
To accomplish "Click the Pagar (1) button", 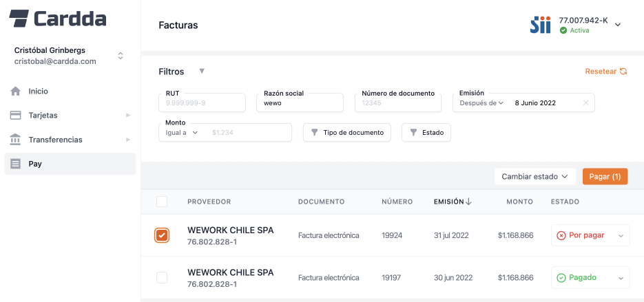I will point(605,177).
